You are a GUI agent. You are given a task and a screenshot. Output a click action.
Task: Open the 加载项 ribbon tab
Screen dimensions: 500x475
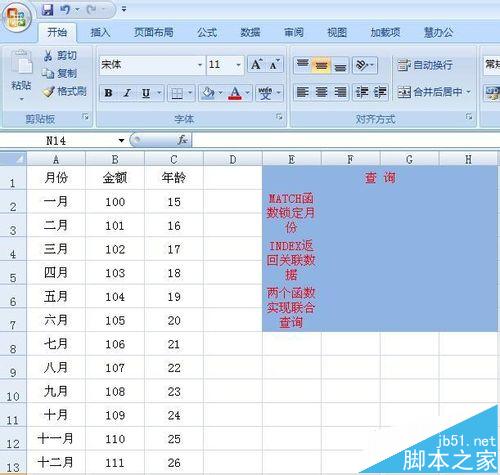point(385,32)
